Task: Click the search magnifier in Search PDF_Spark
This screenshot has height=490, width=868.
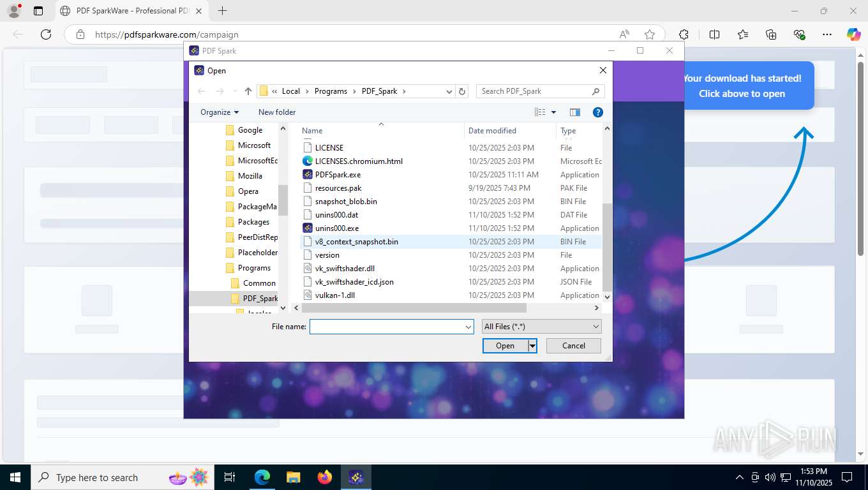Action: click(595, 91)
